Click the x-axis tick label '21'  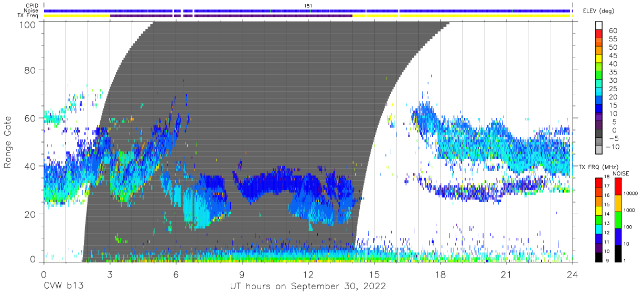tap(507, 274)
